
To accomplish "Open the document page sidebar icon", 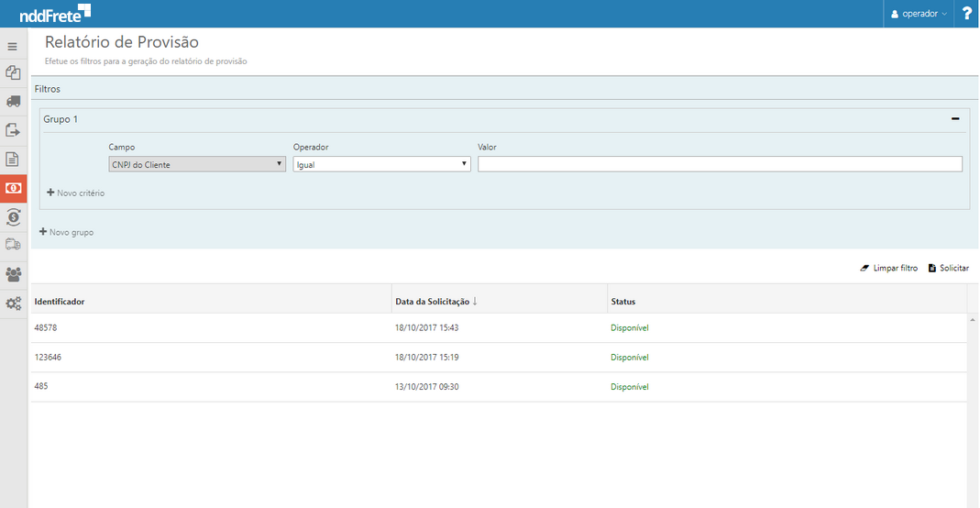I will point(13,159).
